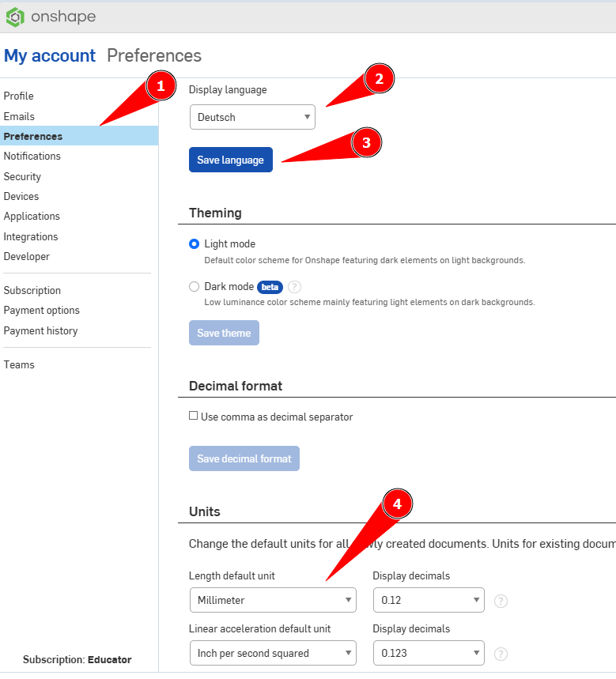This screenshot has height=679, width=616.
Task: Click the My account heading link
Action: click(50, 55)
